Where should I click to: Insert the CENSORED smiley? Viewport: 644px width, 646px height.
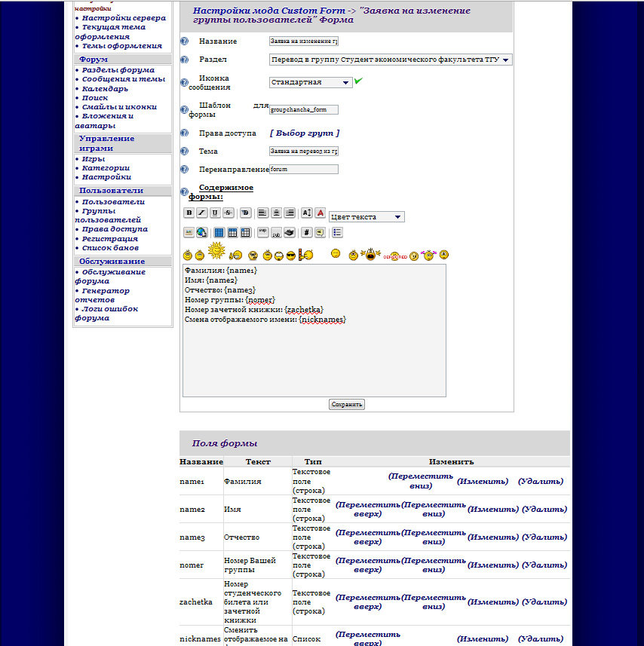(x=394, y=256)
